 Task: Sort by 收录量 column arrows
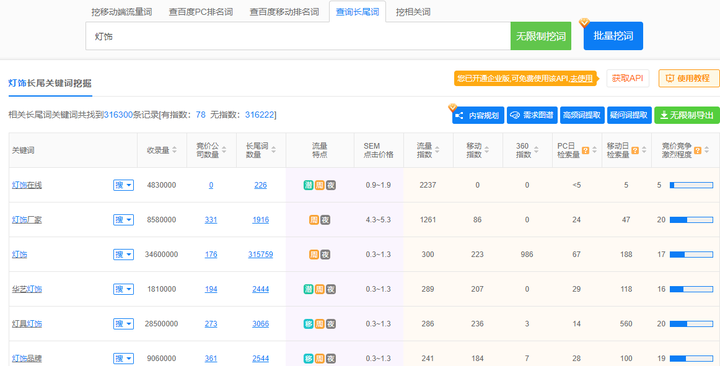tap(174, 150)
